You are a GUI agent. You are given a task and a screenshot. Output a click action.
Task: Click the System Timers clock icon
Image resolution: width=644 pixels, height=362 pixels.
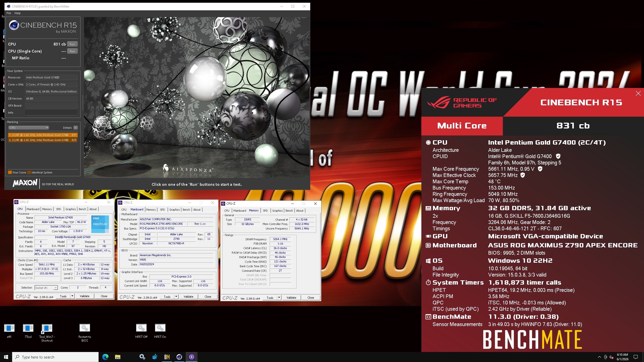[x=428, y=283]
